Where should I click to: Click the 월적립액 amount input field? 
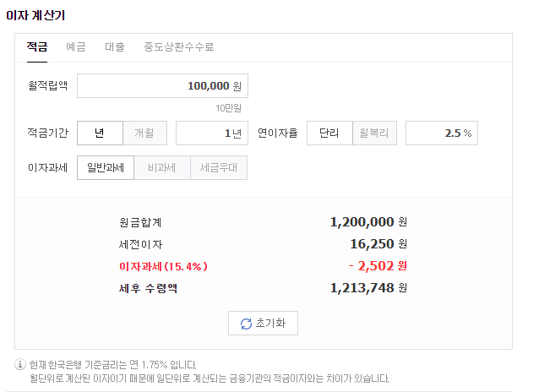pos(162,86)
